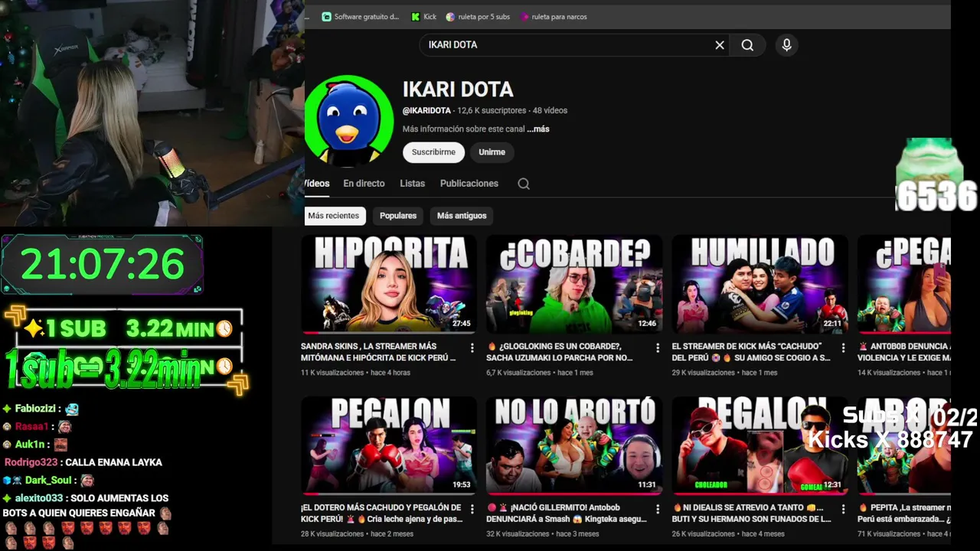Open the Software gratuito bookmark

point(361,17)
